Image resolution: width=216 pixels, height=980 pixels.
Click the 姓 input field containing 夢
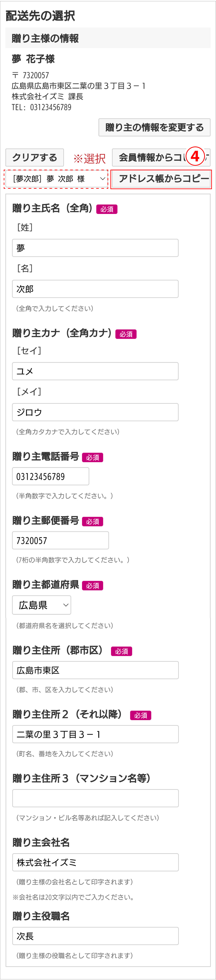click(x=95, y=248)
